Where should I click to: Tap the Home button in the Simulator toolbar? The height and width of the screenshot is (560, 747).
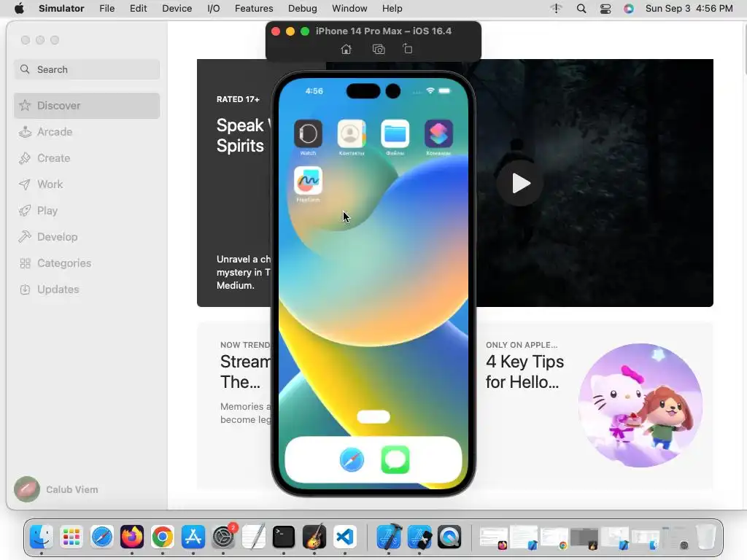click(347, 49)
